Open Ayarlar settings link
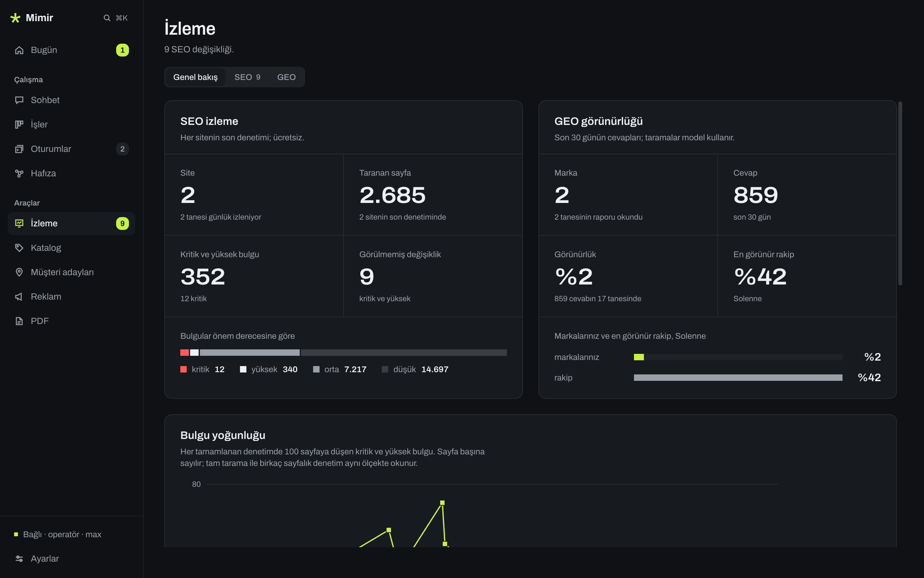The height and width of the screenshot is (578, 924). coord(72,559)
